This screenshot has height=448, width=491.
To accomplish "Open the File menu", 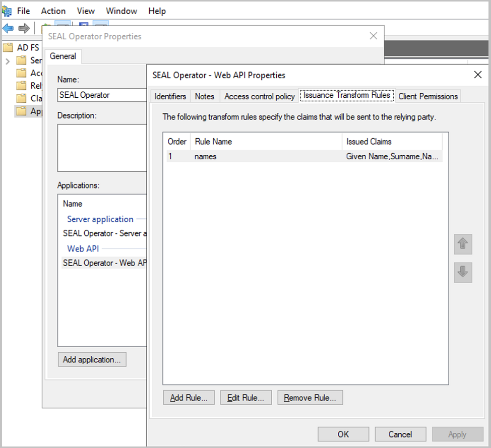I will 23,11.
